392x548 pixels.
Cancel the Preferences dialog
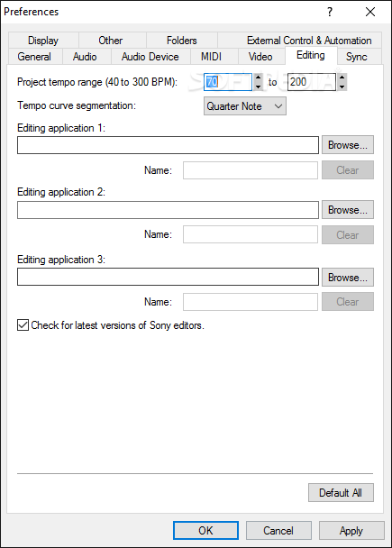[x=278, y=531]
